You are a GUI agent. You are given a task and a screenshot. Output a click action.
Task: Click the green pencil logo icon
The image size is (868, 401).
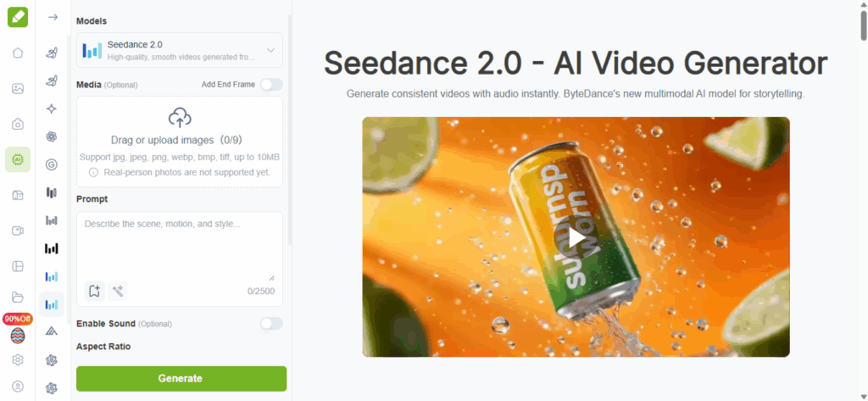click(x=18, y=17)
